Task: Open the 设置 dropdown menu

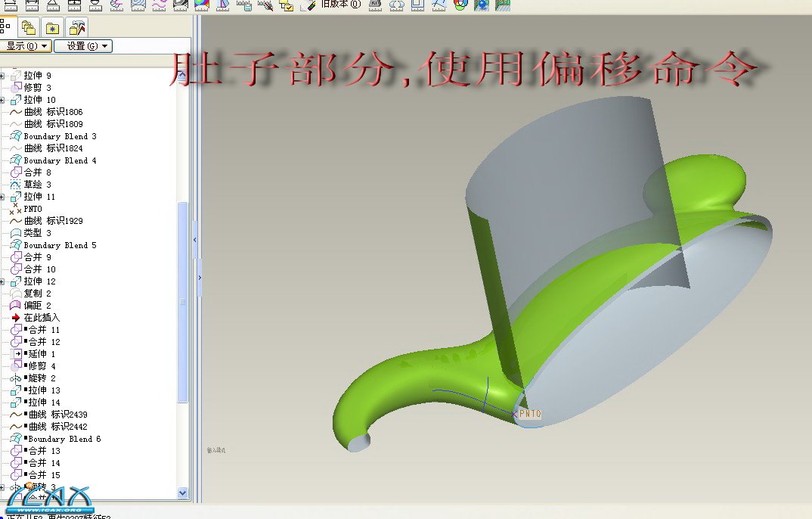Action: point(83,46)
